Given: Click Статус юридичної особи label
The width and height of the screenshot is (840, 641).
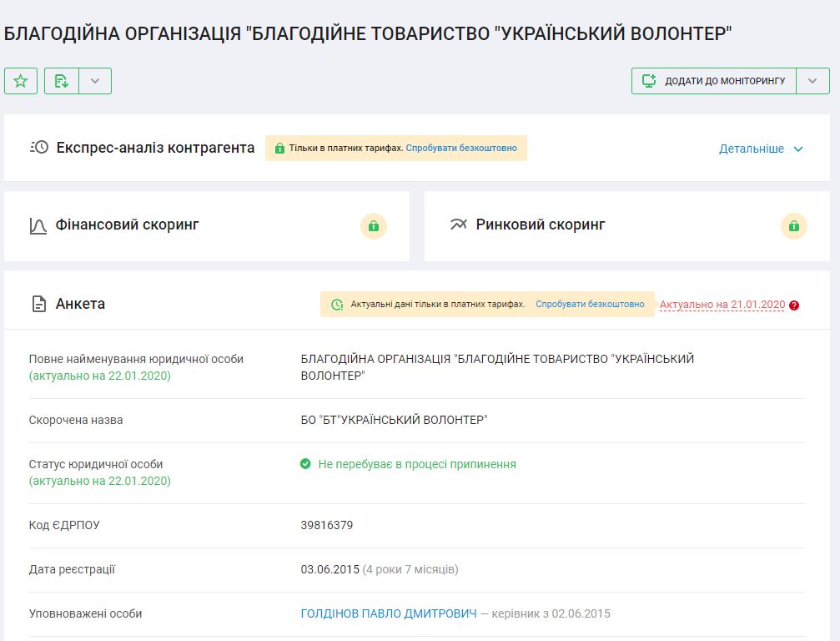Looking at the screenshot, I should (96, 464).
